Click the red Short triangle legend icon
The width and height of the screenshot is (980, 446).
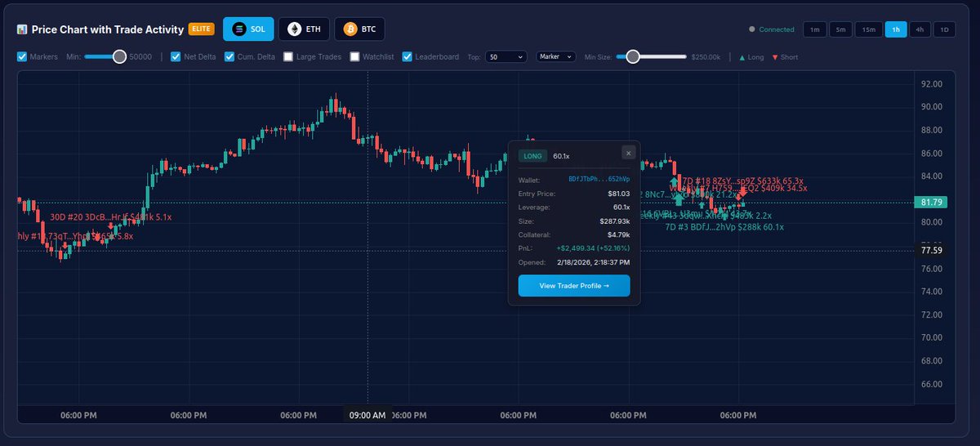(775, 57)
